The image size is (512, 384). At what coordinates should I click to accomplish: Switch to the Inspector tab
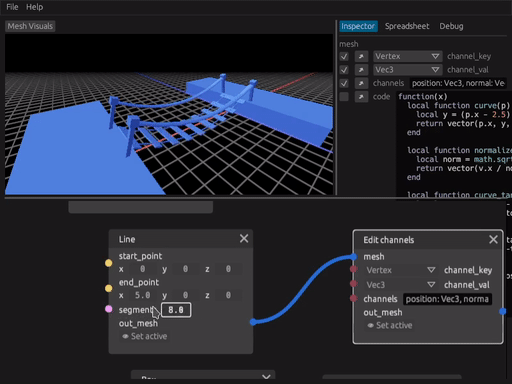pos(358,26)
